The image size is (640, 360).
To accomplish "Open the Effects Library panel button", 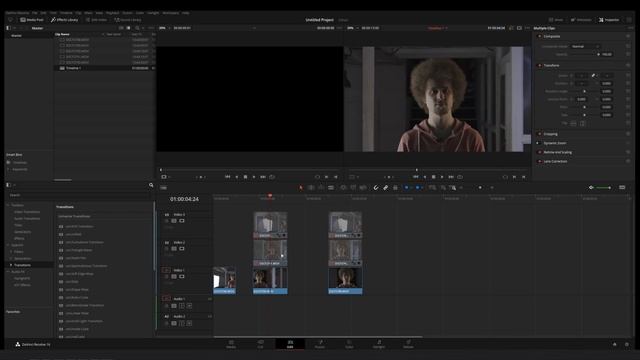I will (x=64, y=20).
